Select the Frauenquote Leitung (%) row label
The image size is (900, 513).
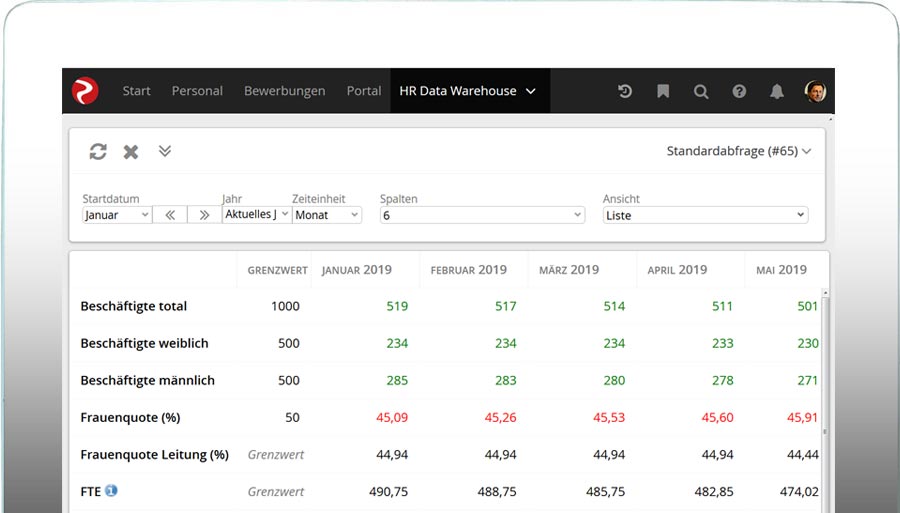[x=154, y=454]
